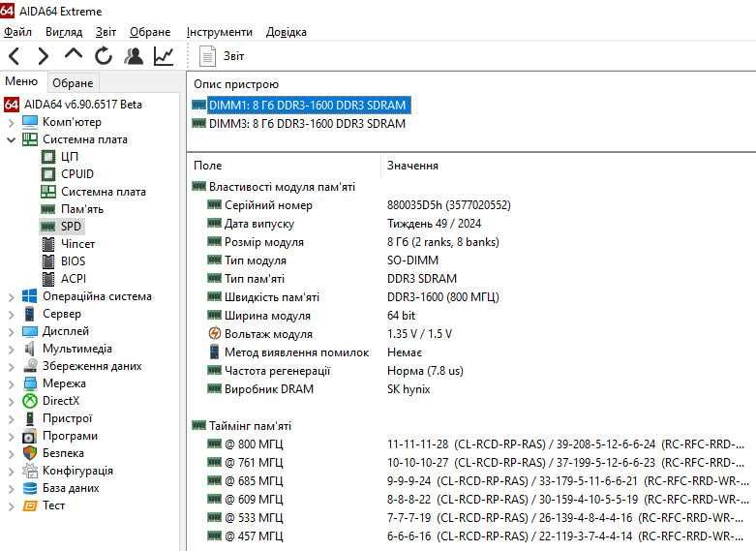Select the Пам'ять memory icon
The image size is (756, 551).
pyautogui.click(x=48, y=209)
